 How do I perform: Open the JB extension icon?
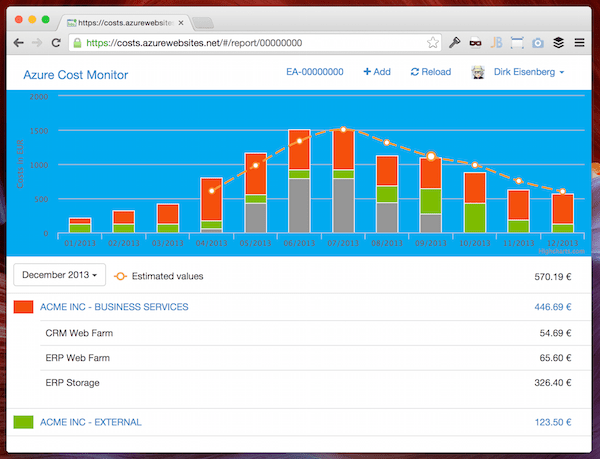pyautogui.click(x=496, y=42)
